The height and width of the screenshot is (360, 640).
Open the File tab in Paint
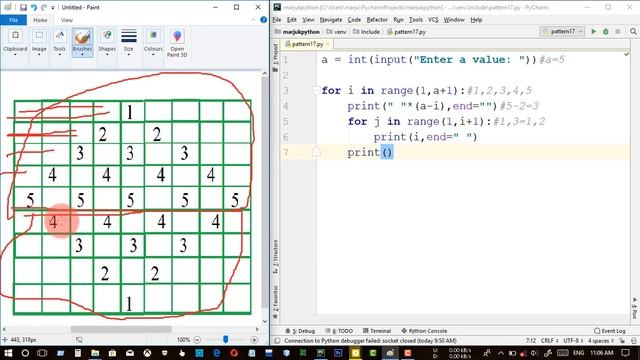coord(13,20)
